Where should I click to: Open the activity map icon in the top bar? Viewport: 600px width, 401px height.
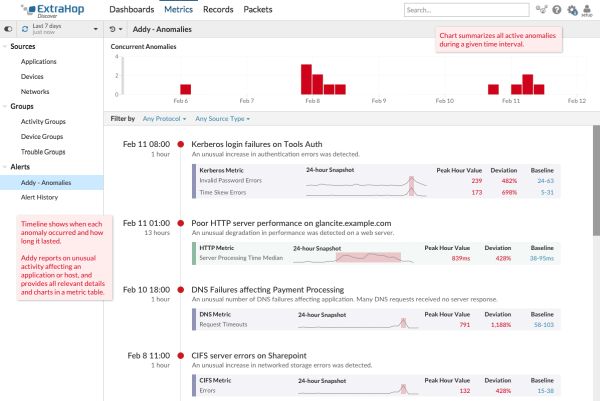tap(541, 10)
